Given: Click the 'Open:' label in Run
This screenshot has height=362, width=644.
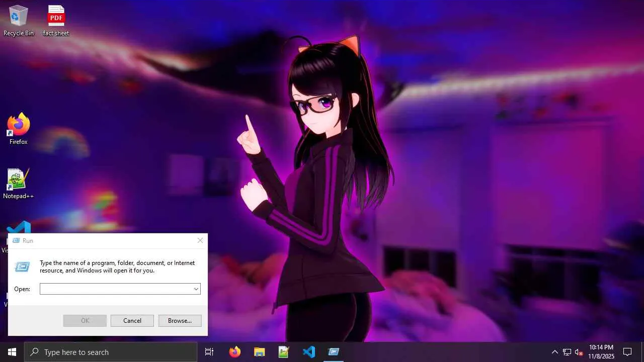Looking at the screenshot, I should coord(22,289).
